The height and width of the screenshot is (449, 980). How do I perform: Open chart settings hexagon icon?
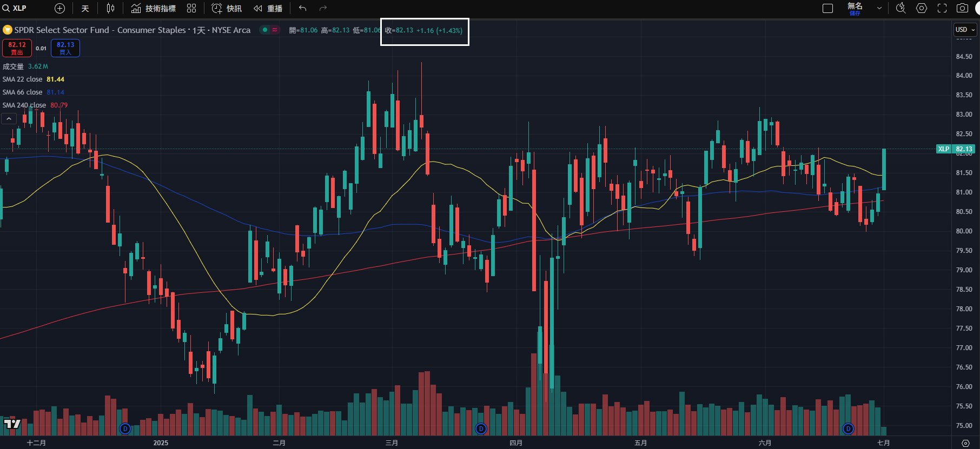[x=922, y=8]
